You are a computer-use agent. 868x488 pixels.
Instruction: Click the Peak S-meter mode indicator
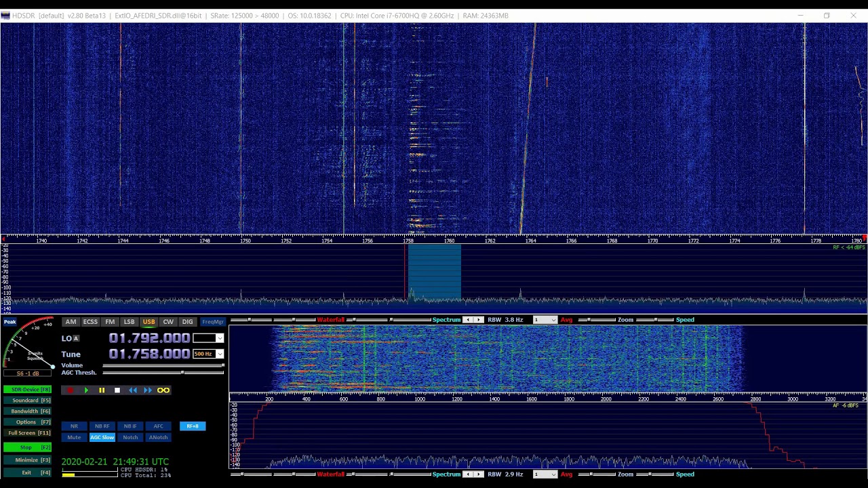(x=10, y=322)
